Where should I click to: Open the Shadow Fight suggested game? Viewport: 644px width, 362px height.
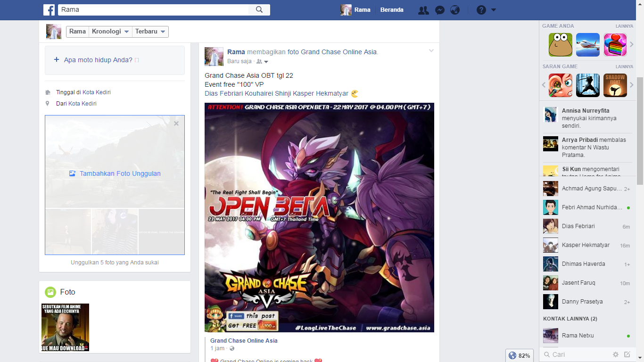[x=615, y=85]
